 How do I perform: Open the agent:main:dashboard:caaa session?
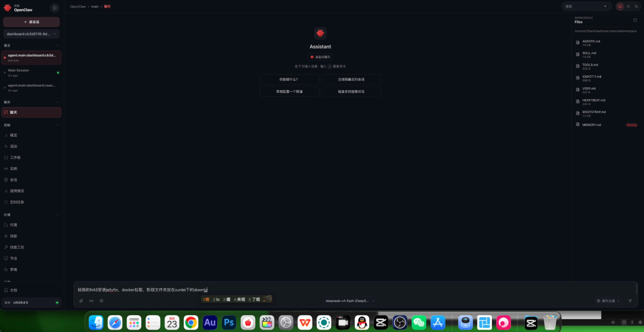click(x=31, y=87)
